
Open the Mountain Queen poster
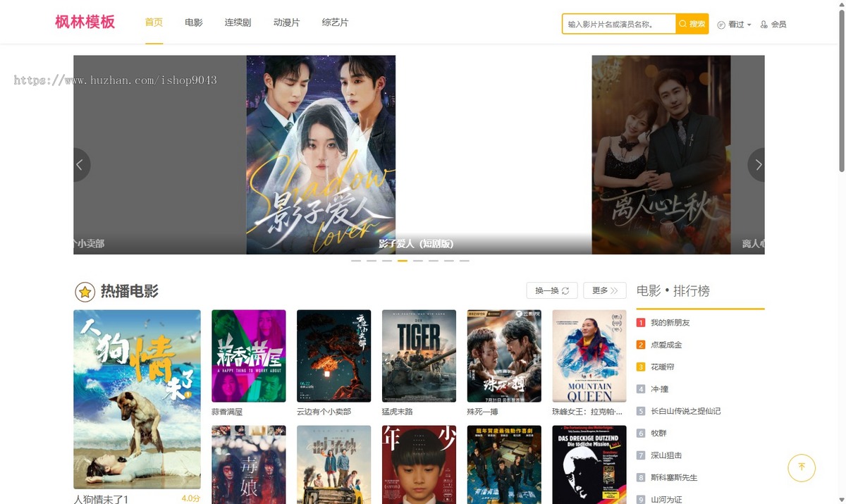pos(589,356)
